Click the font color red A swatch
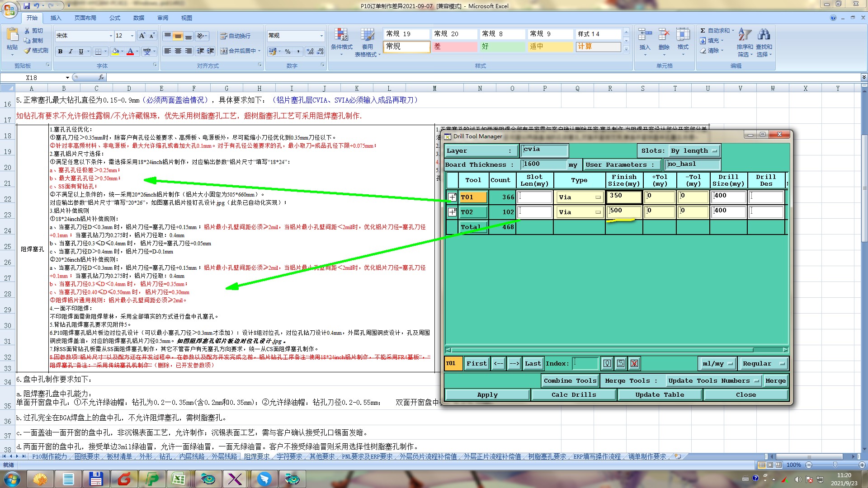 130,52
